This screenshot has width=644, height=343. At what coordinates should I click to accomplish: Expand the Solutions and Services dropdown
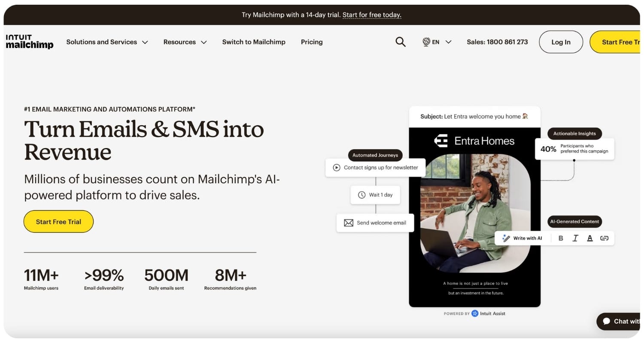(x=106, y=42)
